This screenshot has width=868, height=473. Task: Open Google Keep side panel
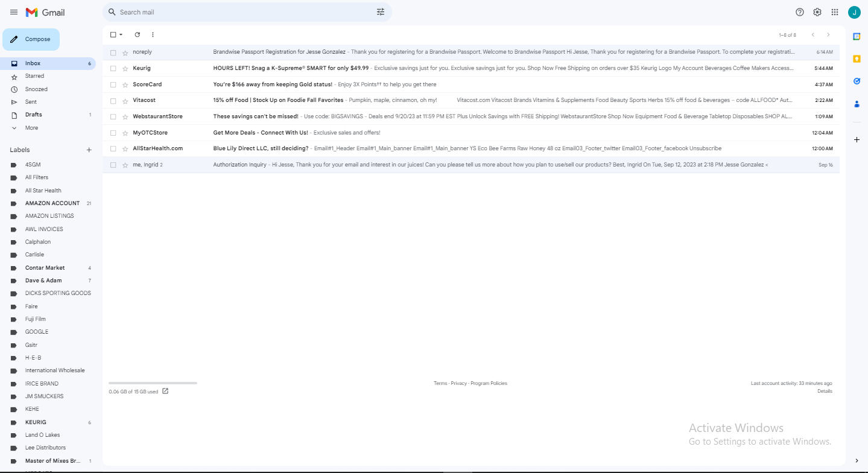click(857, 59)
